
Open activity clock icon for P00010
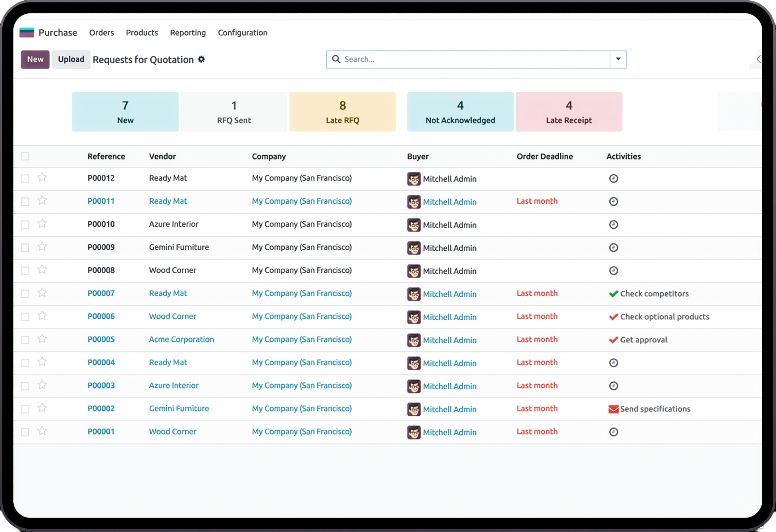(x=613, y=225)
